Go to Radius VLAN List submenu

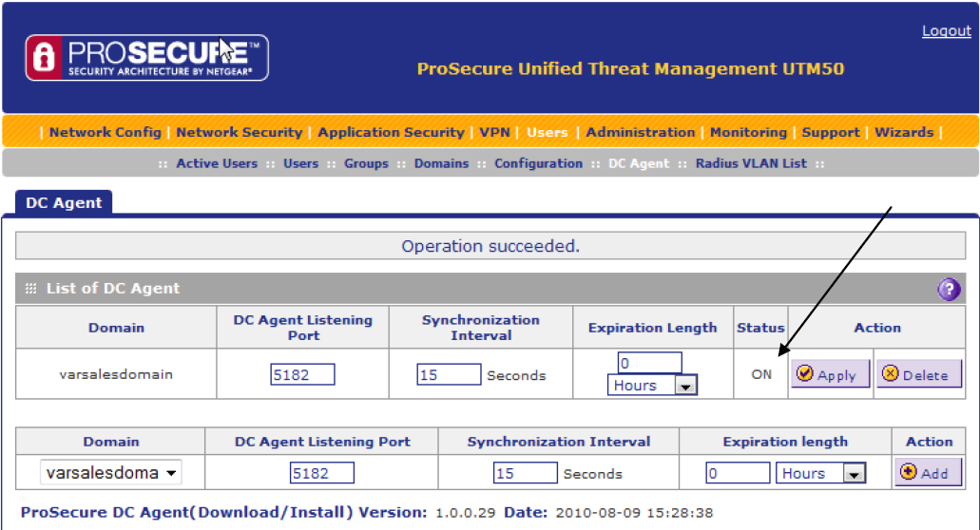click(x=751, y=163)
